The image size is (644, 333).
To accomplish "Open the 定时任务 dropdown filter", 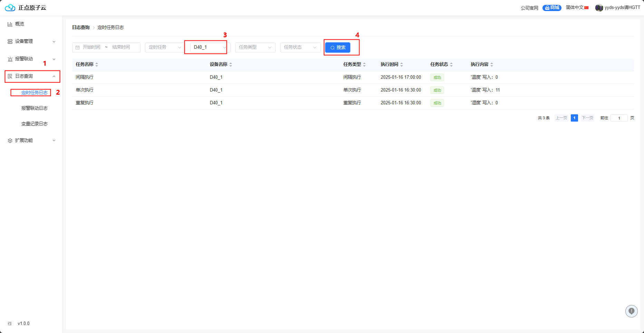I will click(165, 47).
